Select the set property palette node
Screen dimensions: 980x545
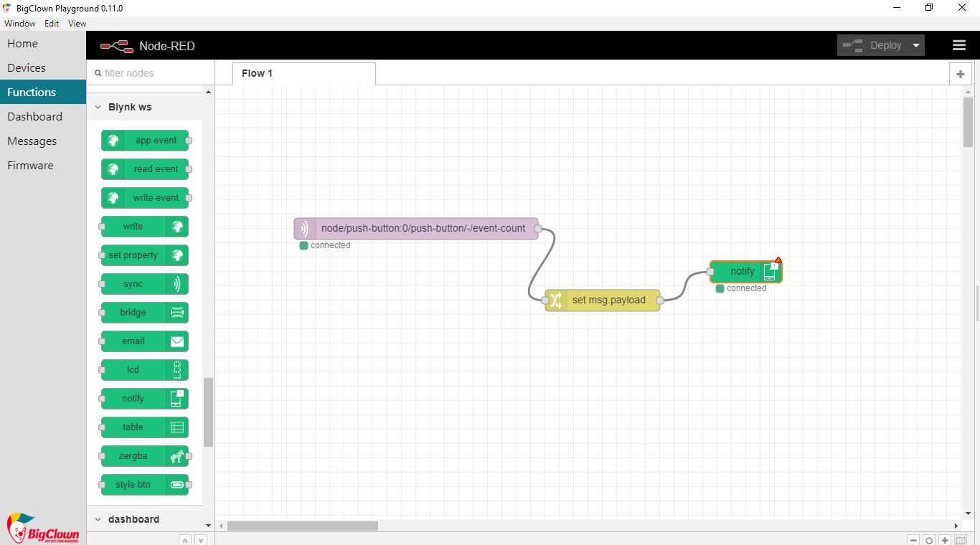coord(145,255)
